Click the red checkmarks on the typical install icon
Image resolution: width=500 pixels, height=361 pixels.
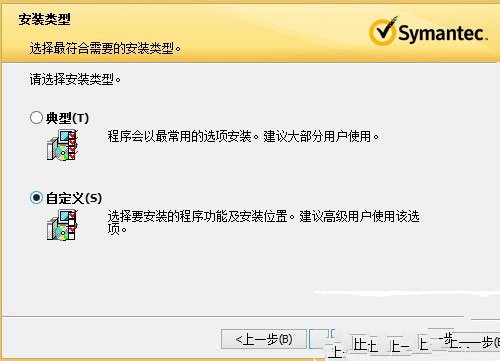(x=73, y=145)
